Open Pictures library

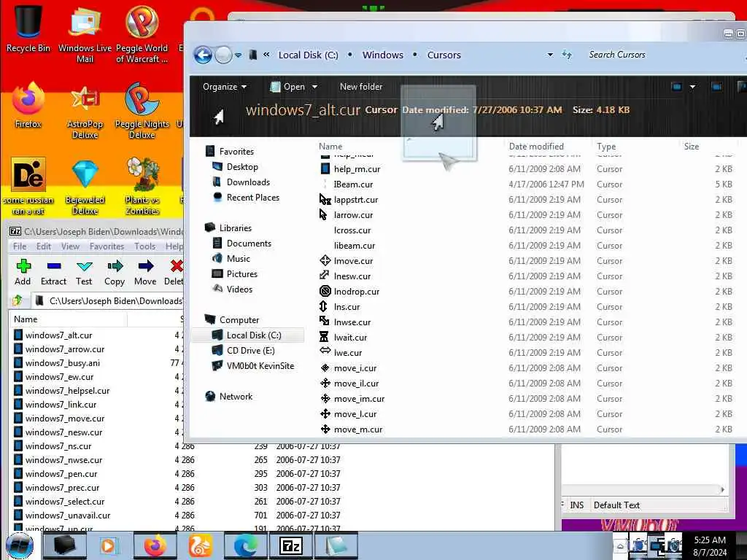(x=241, y=274)
